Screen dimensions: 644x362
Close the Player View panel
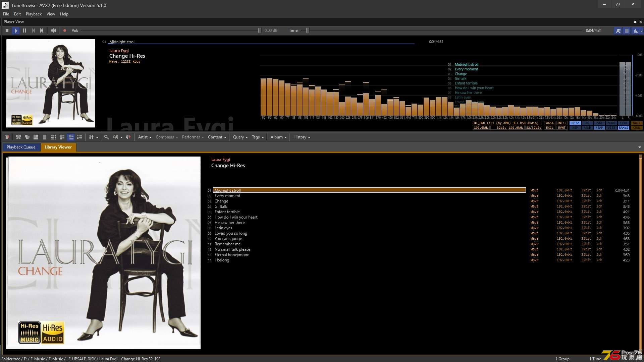point(640,22)
